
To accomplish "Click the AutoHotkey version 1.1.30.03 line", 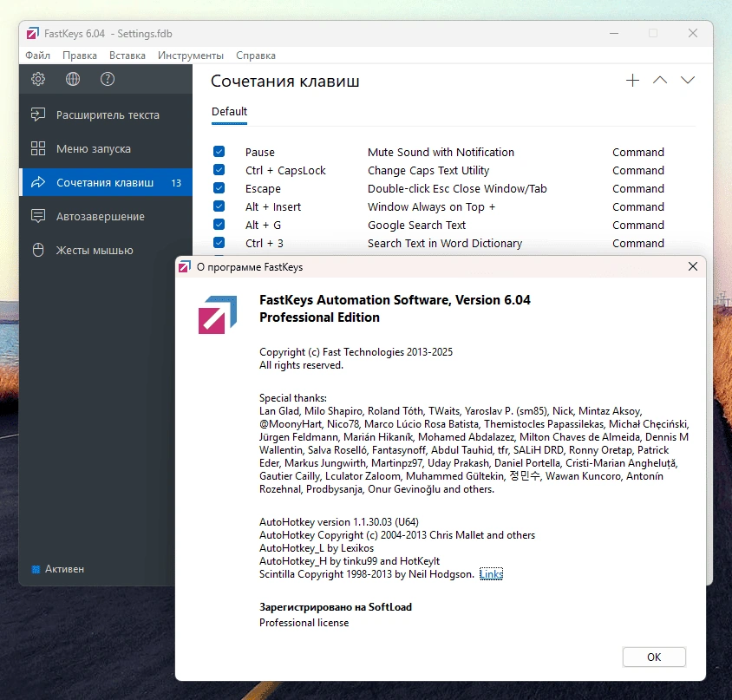I will pos(339,522).
